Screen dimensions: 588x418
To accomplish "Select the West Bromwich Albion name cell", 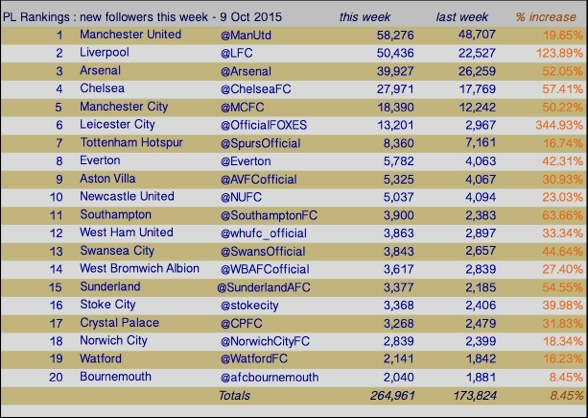I will pos(140,268).
